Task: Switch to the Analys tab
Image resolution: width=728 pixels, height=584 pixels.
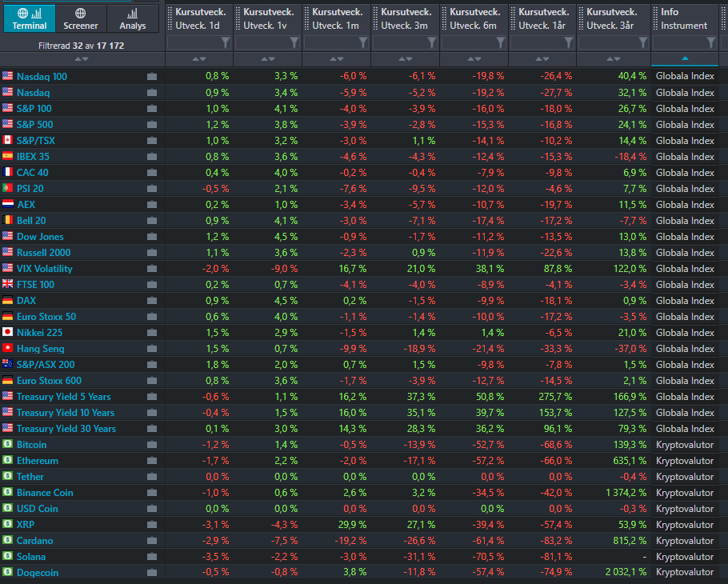Action: [133, 18]
